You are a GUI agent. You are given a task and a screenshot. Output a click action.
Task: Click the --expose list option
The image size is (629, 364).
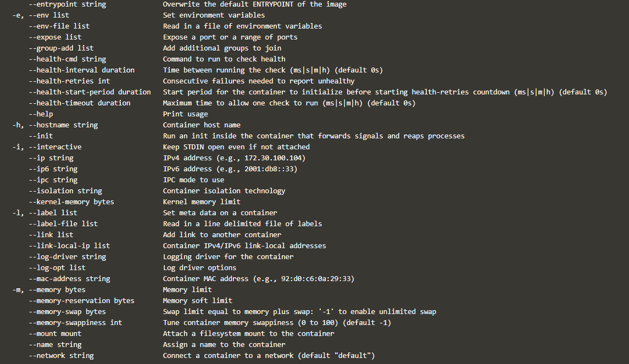55,37
